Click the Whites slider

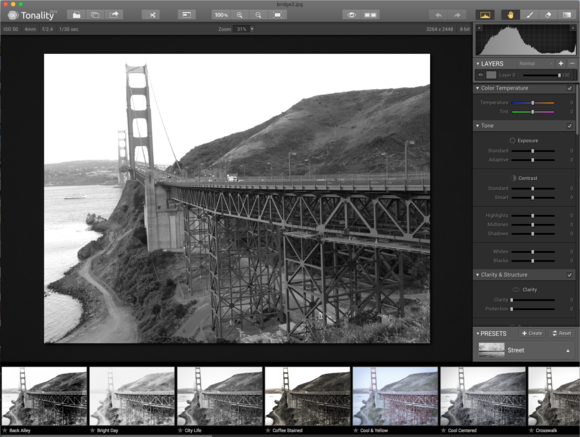click(x=533, y=252)
